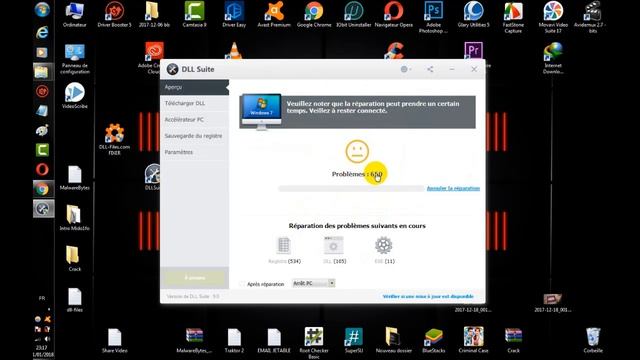Image resolution: width=640 pixels, height=360 pixels.
Task: Select the Movavi Video Suite 17 icon
Action: coord(553,18)
